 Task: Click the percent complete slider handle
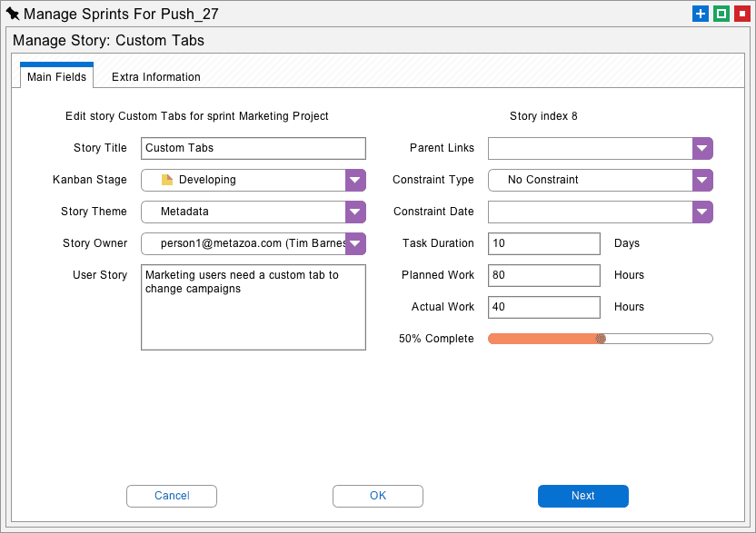601,339
